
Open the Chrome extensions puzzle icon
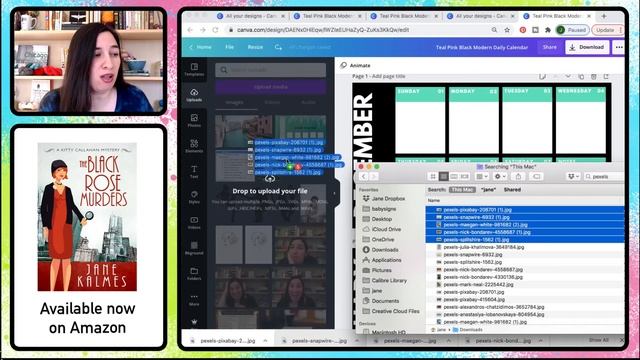(x=548, y=30)
